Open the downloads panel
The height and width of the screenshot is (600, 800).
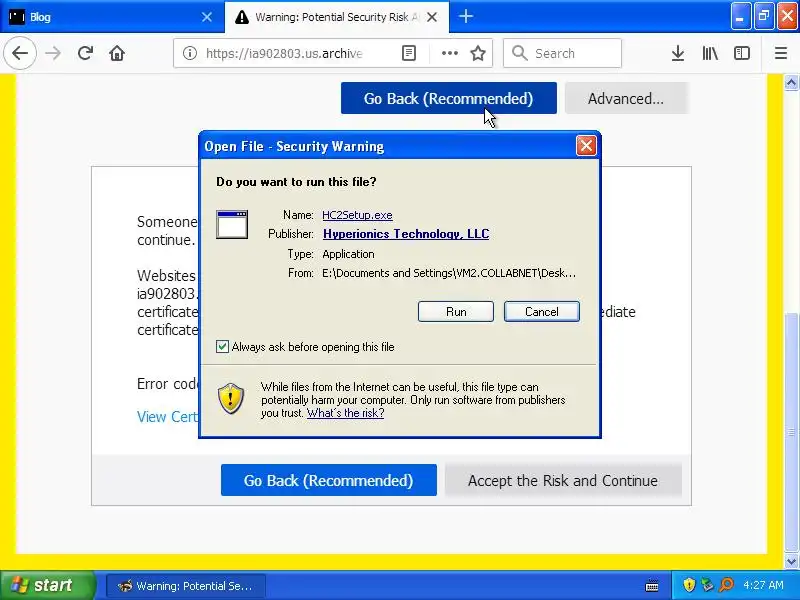(678, 53)
